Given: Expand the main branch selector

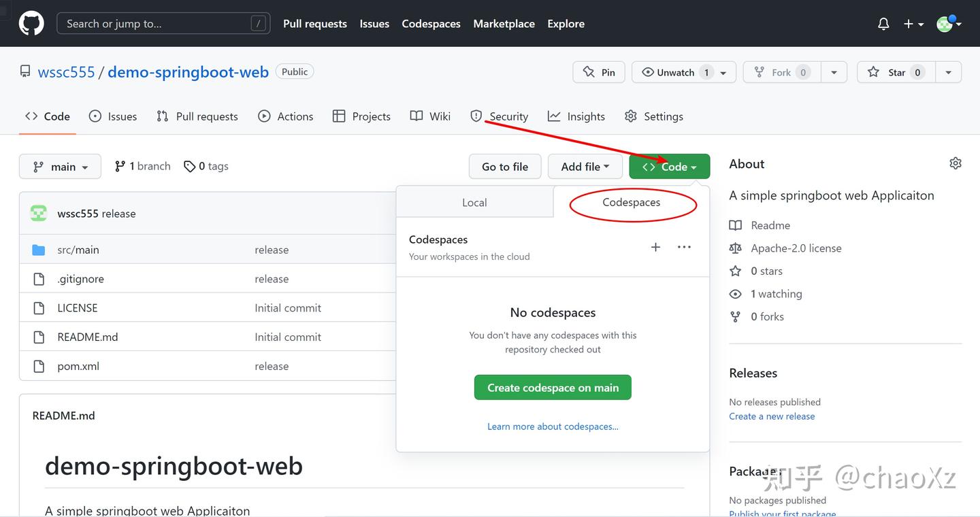Looking at the screenshot, I should pyautogui.click(x=60, y=166).
